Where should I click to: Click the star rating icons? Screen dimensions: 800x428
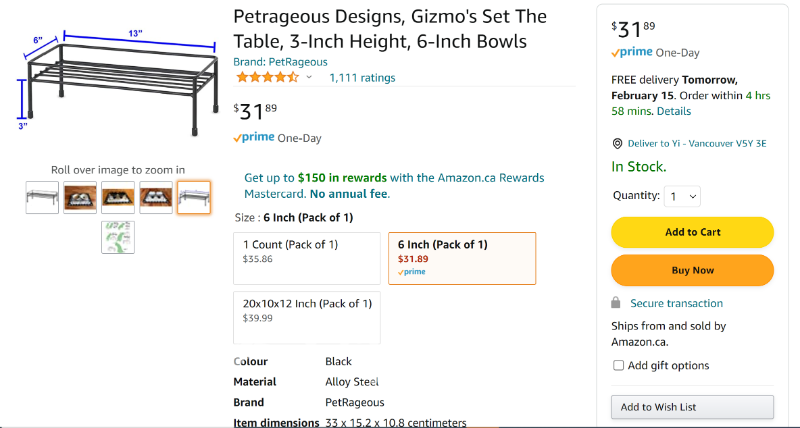click(x=266, y=77)
